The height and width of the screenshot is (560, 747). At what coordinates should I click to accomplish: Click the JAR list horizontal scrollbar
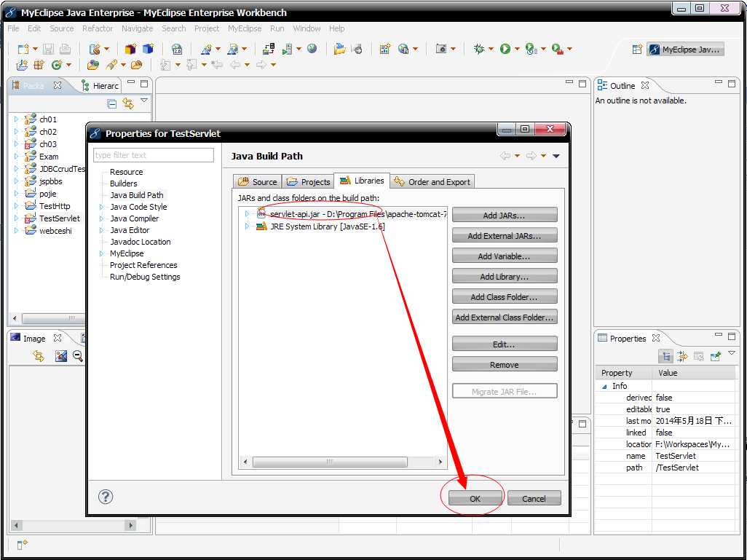pos(330,462)
